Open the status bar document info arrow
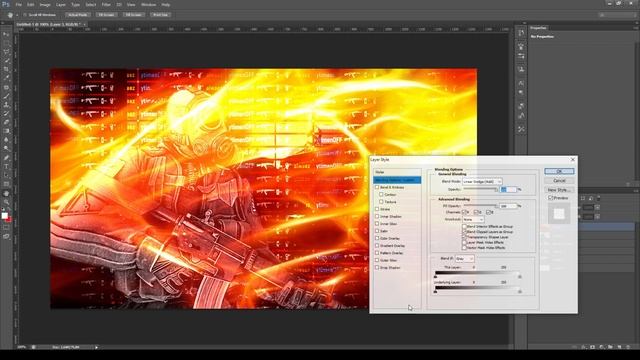The height and width of the screenshot is (360, 640). pos(96,347)
